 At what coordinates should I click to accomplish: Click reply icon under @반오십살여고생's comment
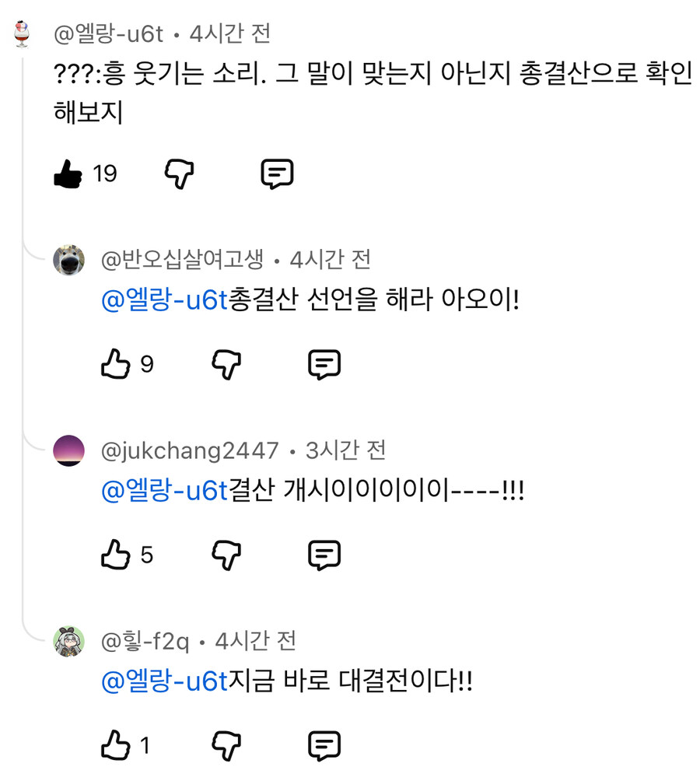point(324,363)
